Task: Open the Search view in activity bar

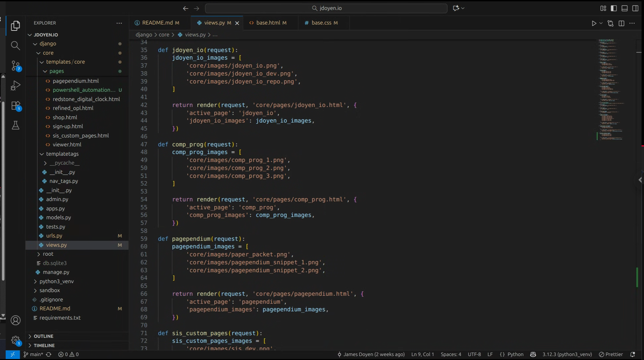Action: [x=16, y=45]
